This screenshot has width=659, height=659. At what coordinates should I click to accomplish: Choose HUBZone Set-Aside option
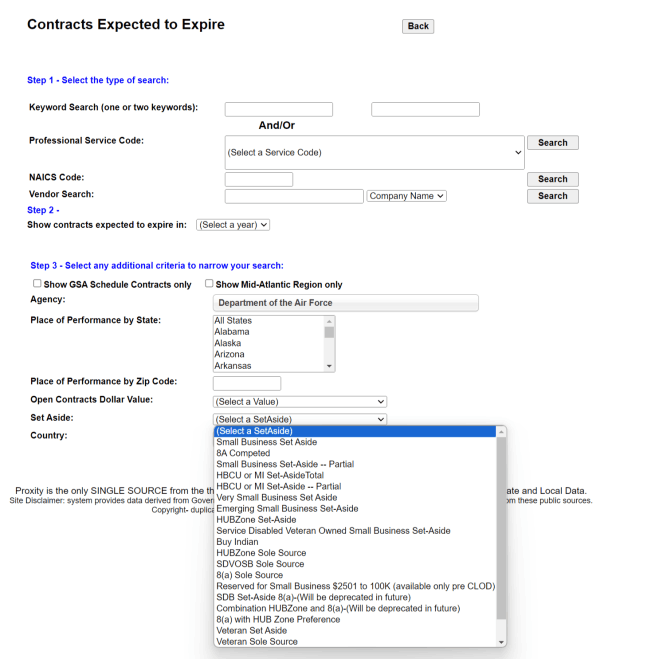pyautogui.click(x=355, y=520)
